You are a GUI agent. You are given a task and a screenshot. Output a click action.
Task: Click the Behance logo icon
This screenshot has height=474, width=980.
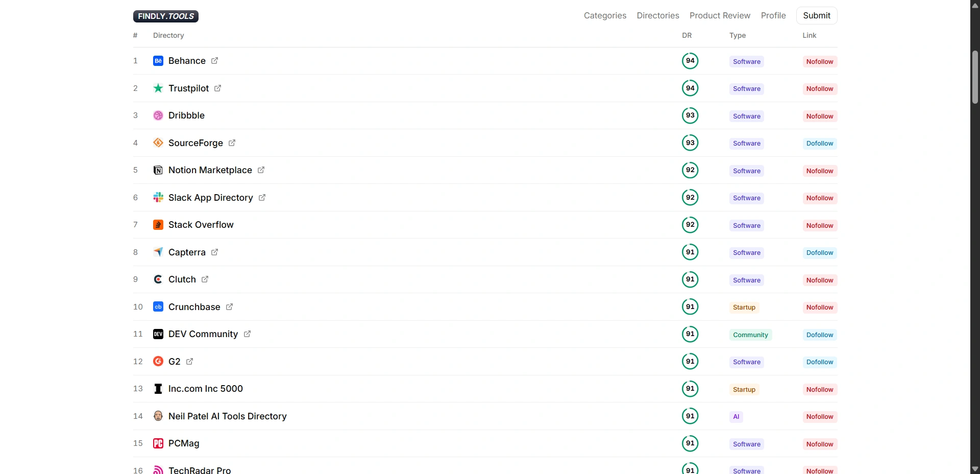[158, 61]
